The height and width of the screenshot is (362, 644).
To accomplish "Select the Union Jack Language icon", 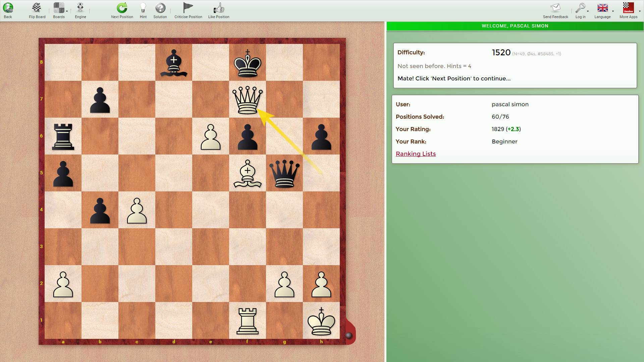I will [603, 7].
